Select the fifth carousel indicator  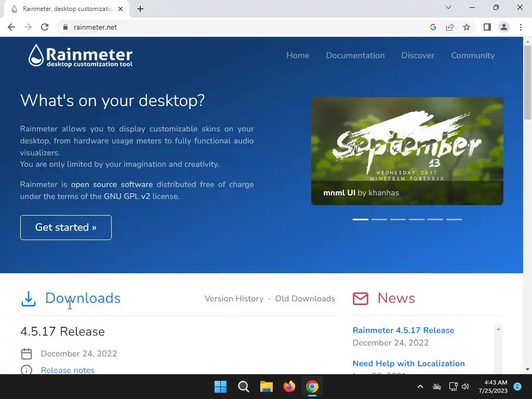tap(435, 220)
